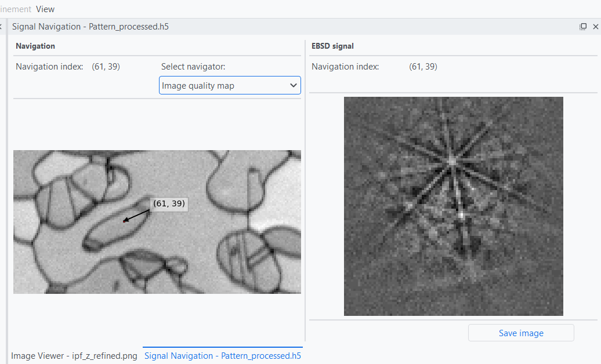This screenshot has height=364, width=601.
Task: Click the splitter between Navigation and EBSD signal
Action: [305, 191]
